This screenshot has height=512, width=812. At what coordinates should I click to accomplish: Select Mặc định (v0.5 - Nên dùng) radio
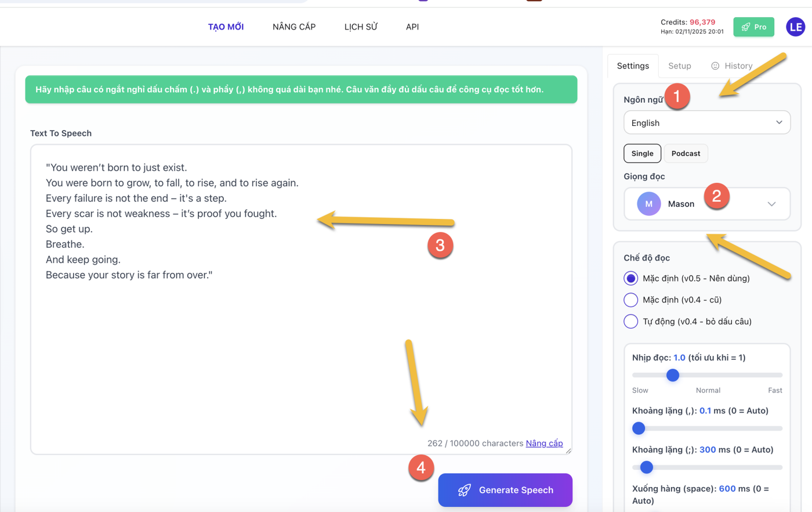[630, 278]
